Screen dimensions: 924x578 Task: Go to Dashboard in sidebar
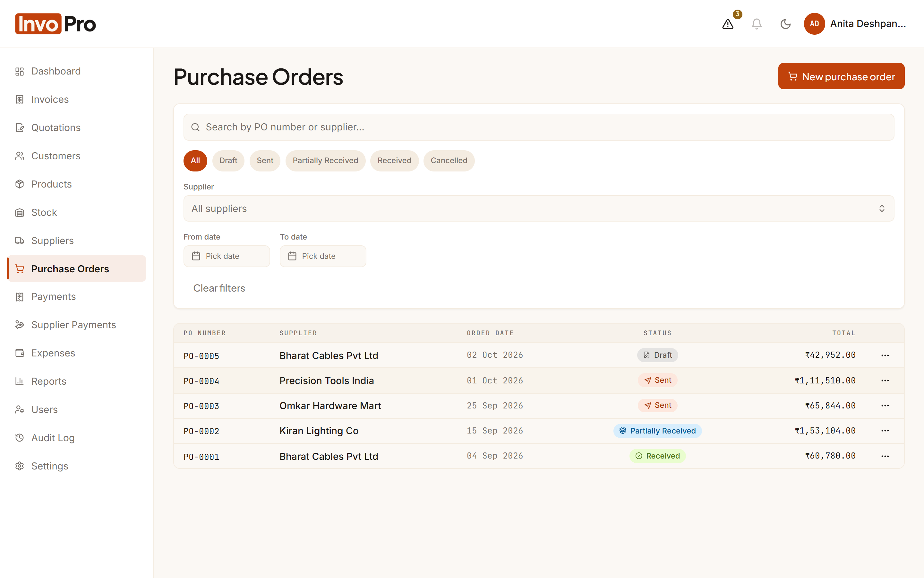pos(77,71)
